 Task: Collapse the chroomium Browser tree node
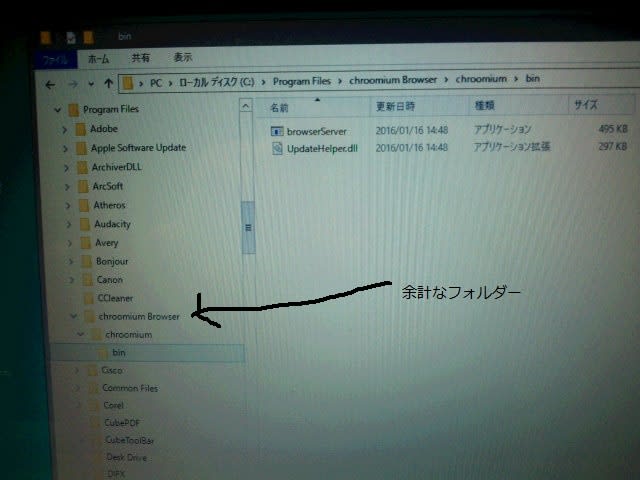(75, 317)
